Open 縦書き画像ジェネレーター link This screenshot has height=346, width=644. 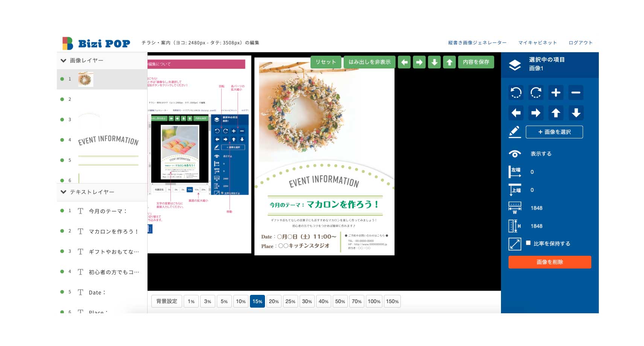[x=477, y=43]
